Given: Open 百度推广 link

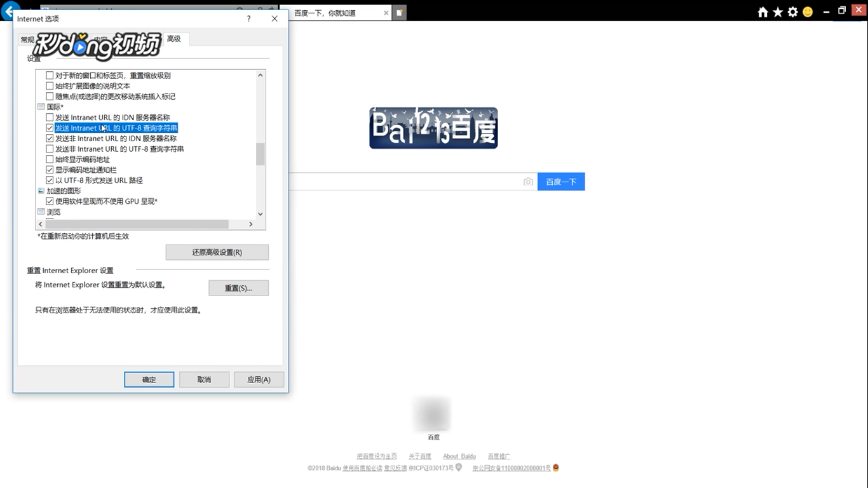Looking at the screenshot, I should (x=499, y=456).
